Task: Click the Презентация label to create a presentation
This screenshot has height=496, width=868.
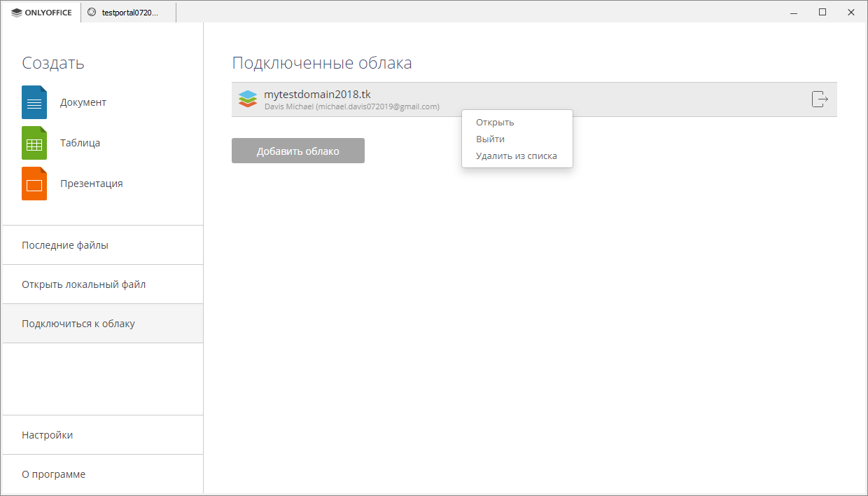Action: point(91,184)
